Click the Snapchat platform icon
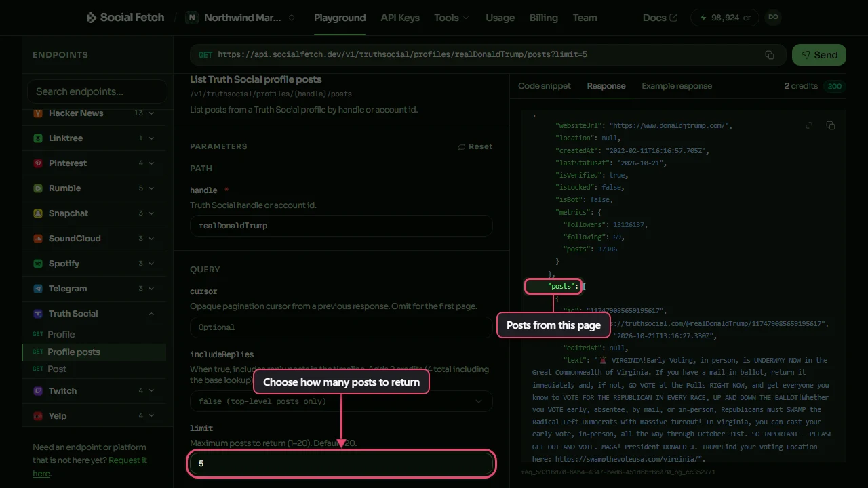This screenshot has height=488, width=868. tap(38, 213)
